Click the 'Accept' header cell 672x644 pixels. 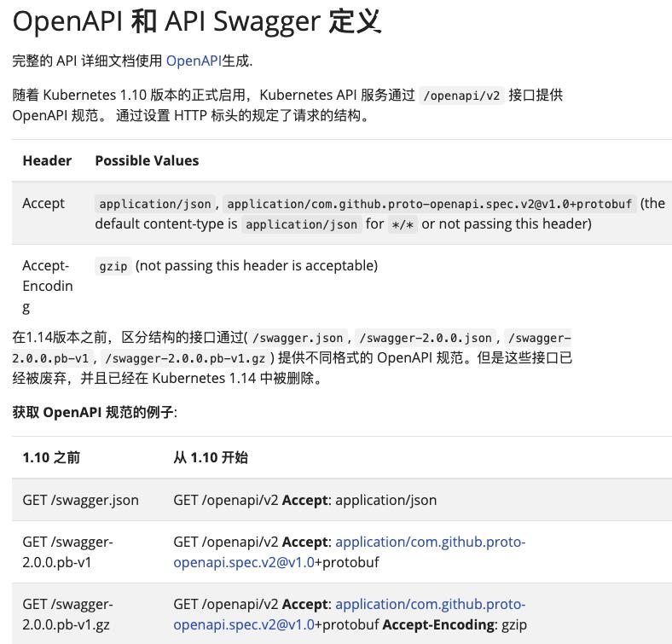coord(43,203)
